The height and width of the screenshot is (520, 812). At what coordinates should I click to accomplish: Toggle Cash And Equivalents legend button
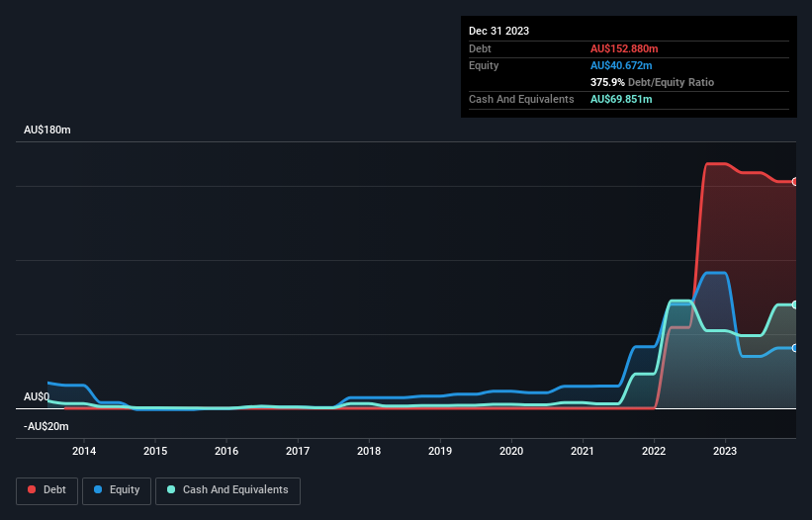[227, 490]
